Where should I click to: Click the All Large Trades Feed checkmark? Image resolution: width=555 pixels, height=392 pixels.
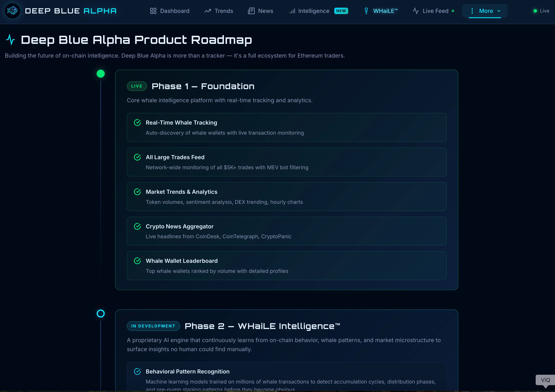coord(137,157)
